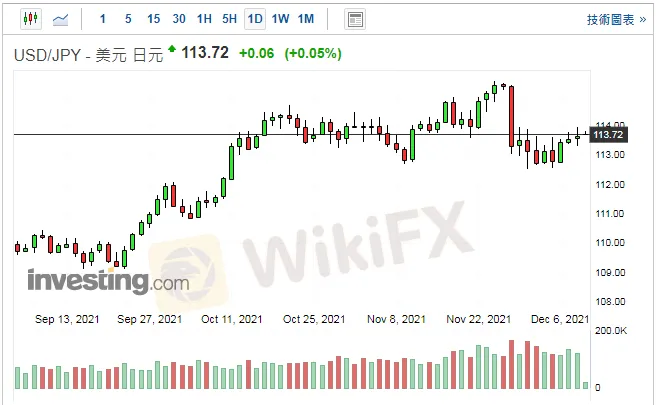Viewport: 657px width, 405px height.
Task: Choose the 1M monthly timeframe
Action: point(306,19)
